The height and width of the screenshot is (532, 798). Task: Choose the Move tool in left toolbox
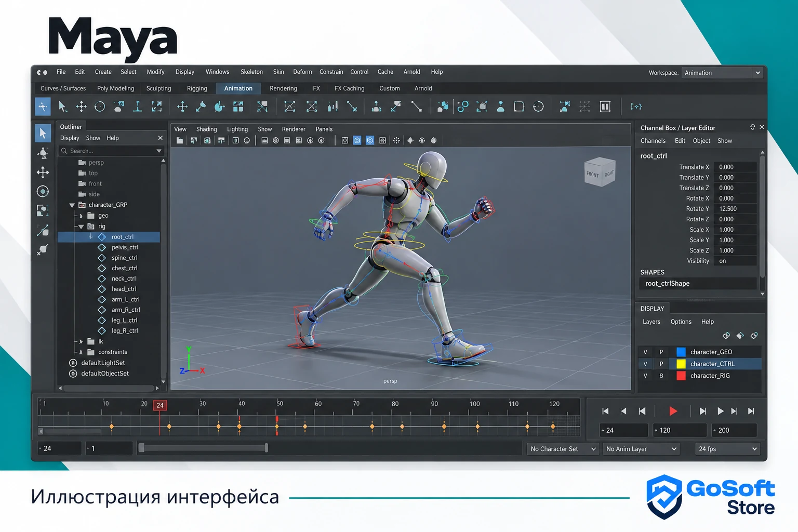tap(43, 172)
